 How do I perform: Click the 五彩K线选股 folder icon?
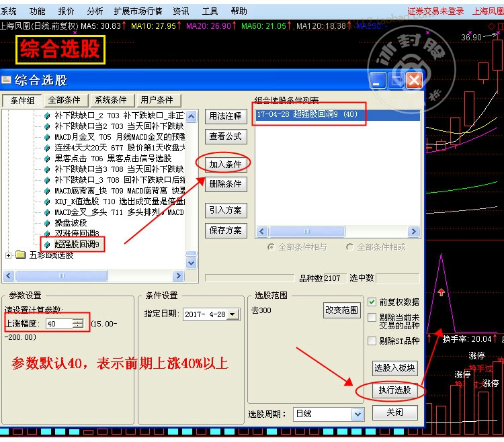21,255
